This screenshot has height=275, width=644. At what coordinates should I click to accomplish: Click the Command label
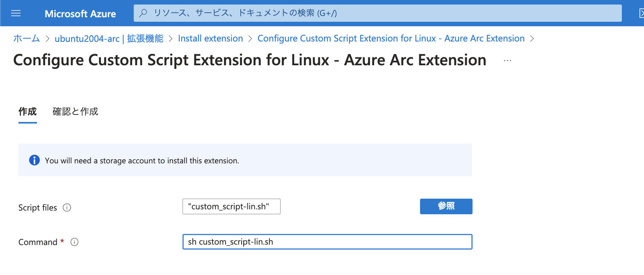click(x=38, y=242)
